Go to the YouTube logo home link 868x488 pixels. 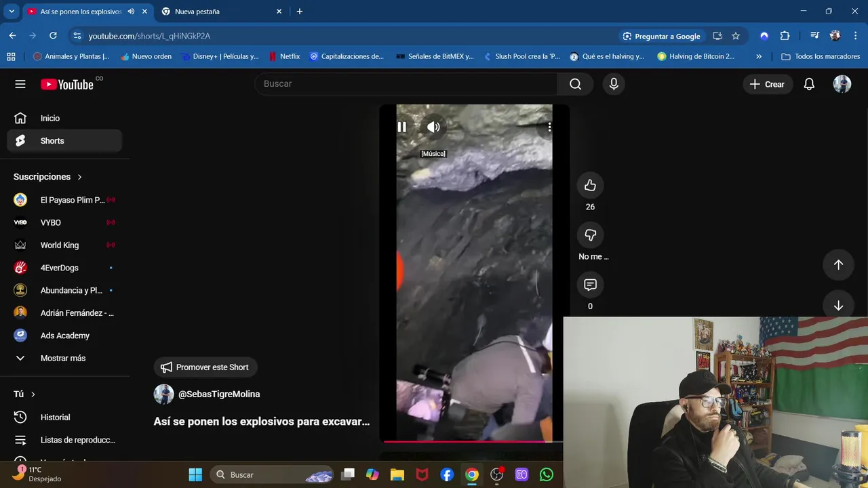pos(66,84)
